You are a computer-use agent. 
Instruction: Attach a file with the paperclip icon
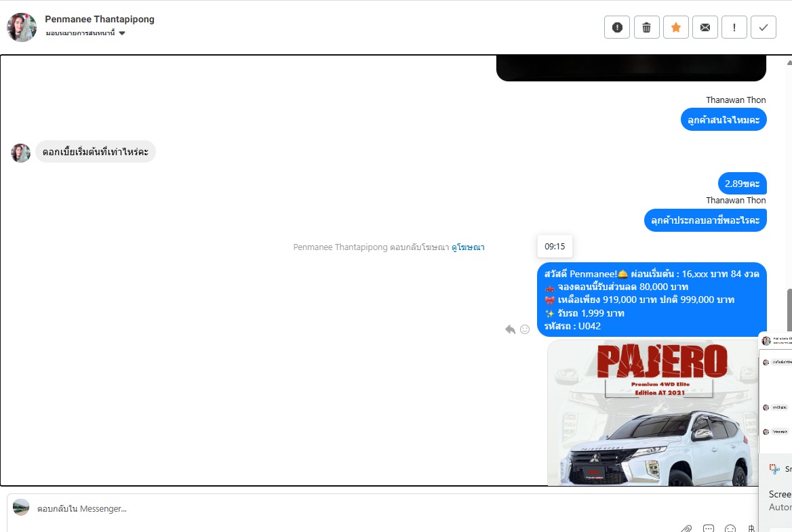click(686, 529)
